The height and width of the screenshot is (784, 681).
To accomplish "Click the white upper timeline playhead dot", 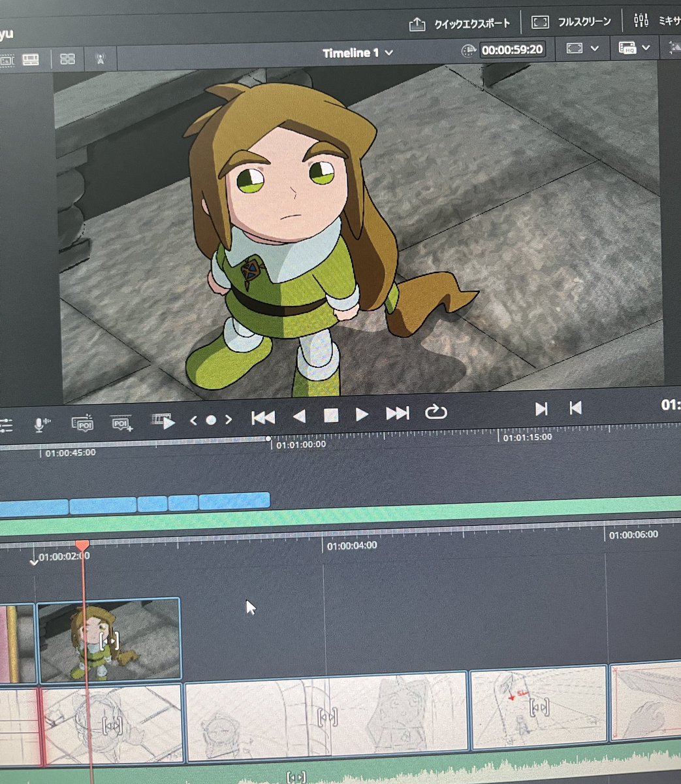I will (268, 439).
